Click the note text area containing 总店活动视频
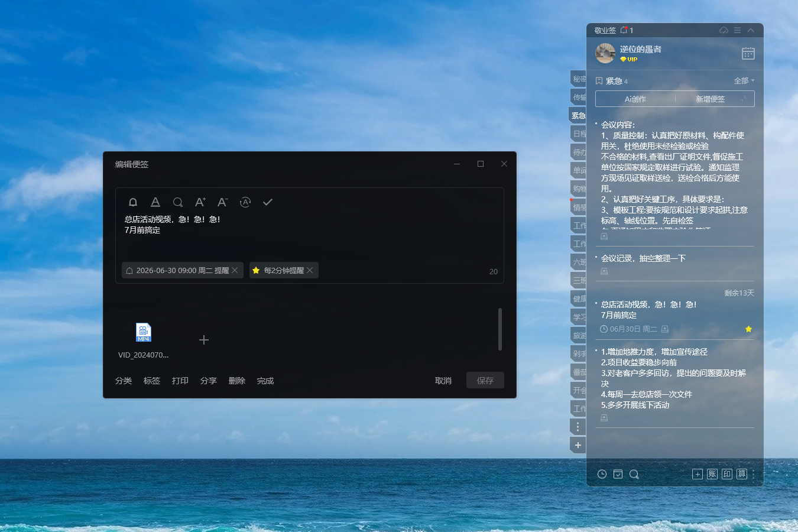Image resolution: width=798 pixels, height=532 pixels. (309, 235)
